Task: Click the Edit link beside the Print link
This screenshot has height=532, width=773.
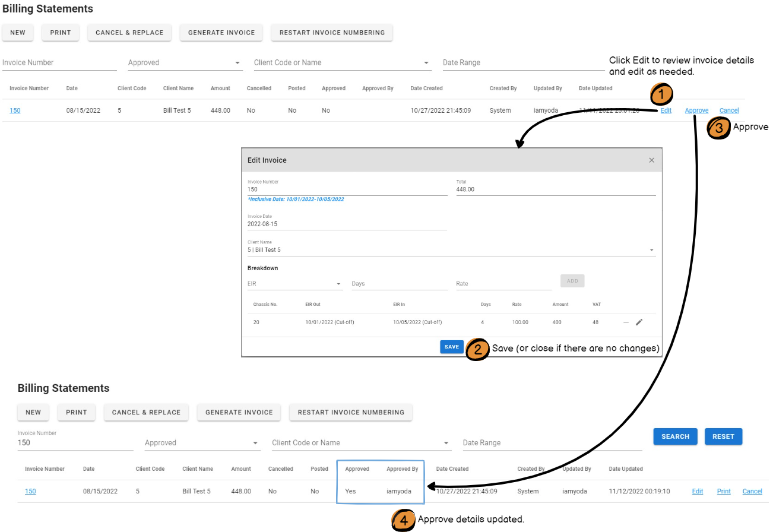Action: 697,492
